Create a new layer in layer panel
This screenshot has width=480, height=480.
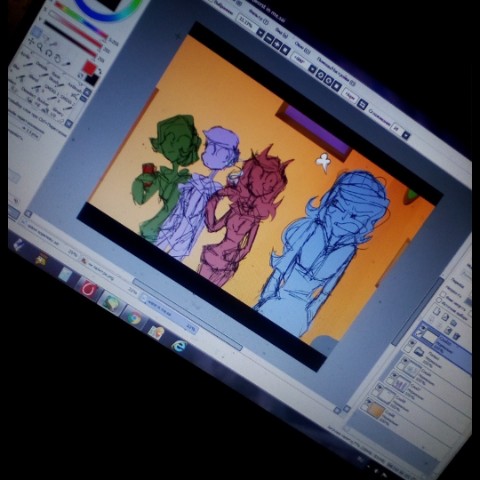pos(438,310)
